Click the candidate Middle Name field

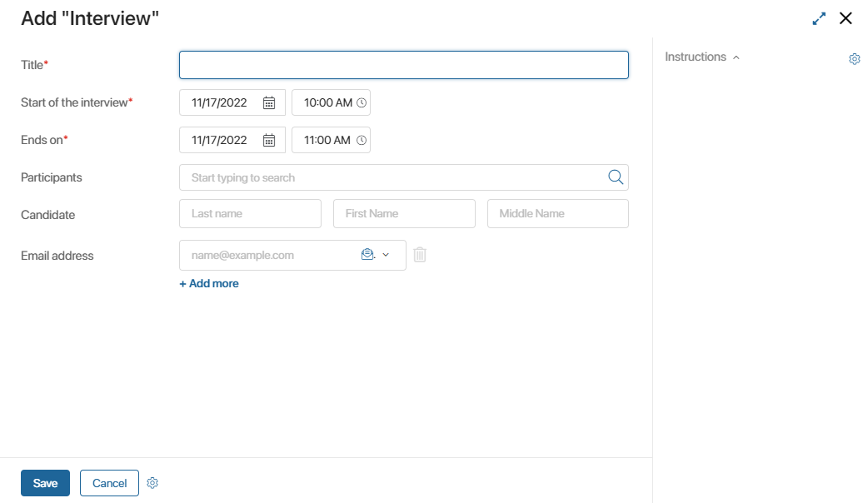click(x=558, y=213)
